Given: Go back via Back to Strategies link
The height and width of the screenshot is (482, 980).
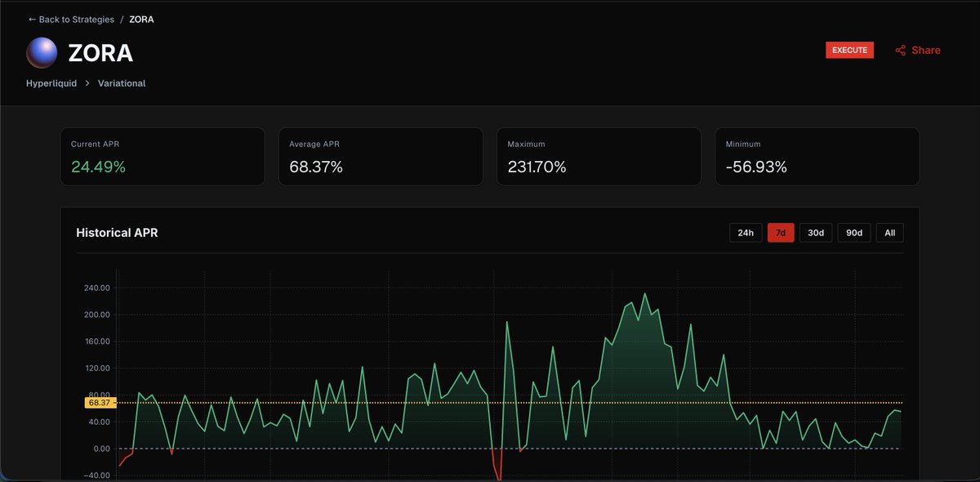Looking at the screenshot, I should pyautogui.click(x=71, y=19).
